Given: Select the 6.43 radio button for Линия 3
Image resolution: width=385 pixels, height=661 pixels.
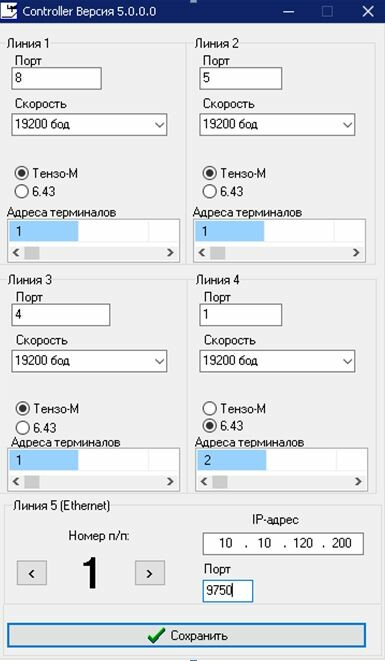Looking at the screenshot, I should 22,428.
